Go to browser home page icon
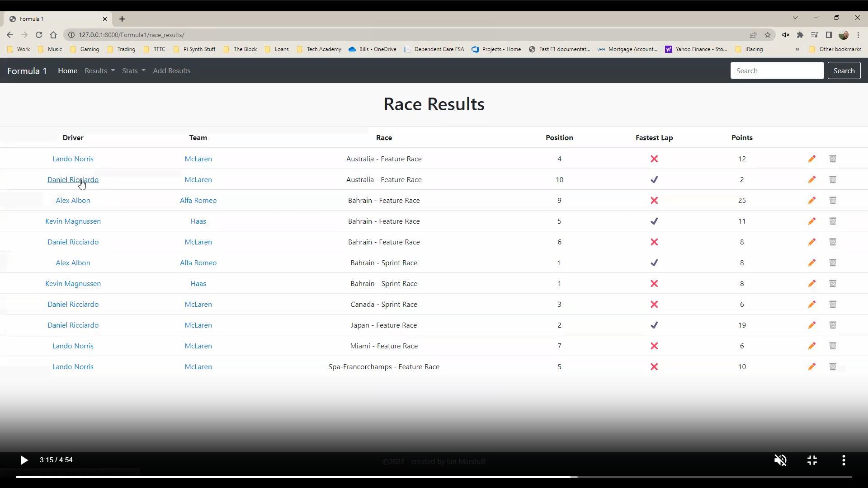Image resolution: width=868 pixels, height=488 pixels. coord(53,35)
